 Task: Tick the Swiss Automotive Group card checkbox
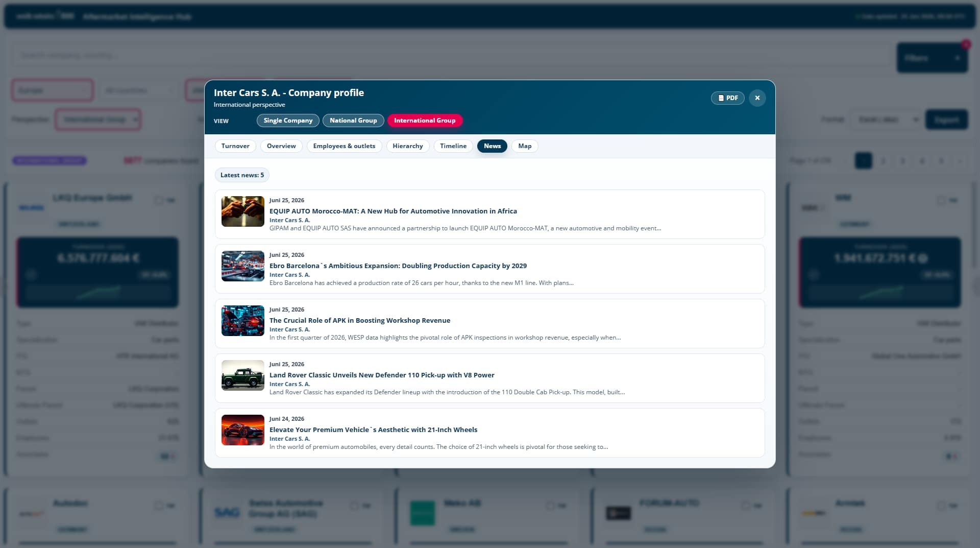point(354,506)
